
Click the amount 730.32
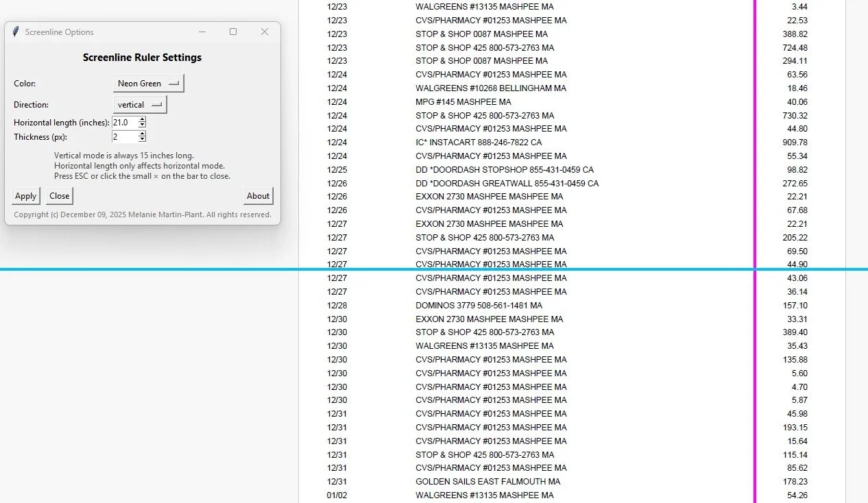pos(795,115)
